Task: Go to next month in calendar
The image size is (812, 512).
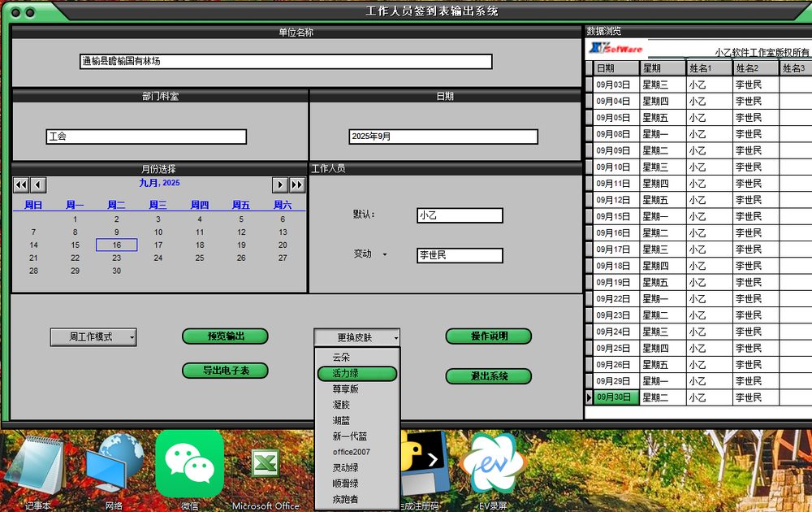Action: coord(279,185)
